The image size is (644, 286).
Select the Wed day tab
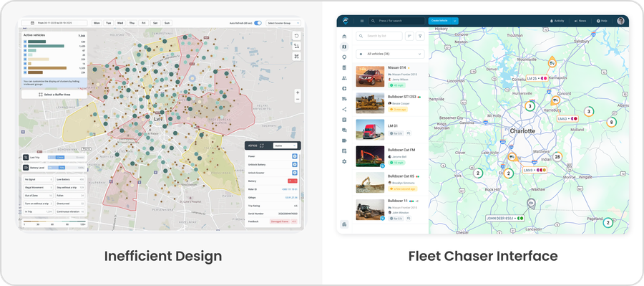pyautogui.click(x=120, y=23)
